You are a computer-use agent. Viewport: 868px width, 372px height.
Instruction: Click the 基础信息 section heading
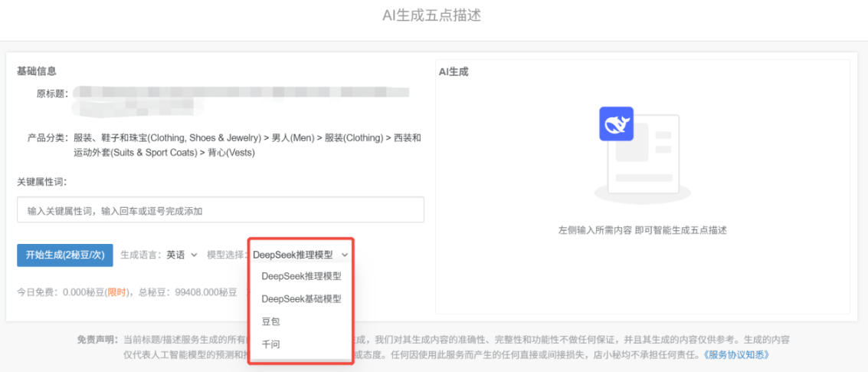pyautogui.click(x=37, y=71)
